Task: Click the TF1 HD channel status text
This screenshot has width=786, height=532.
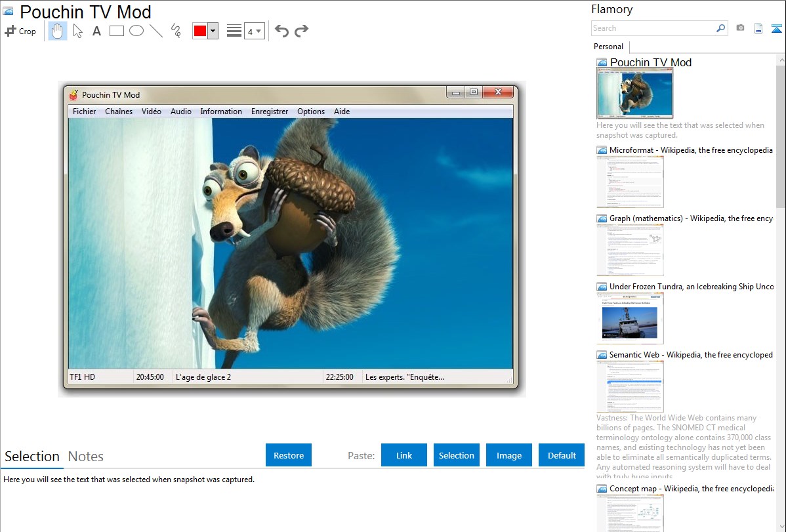Action: click(x=82, y=377)
